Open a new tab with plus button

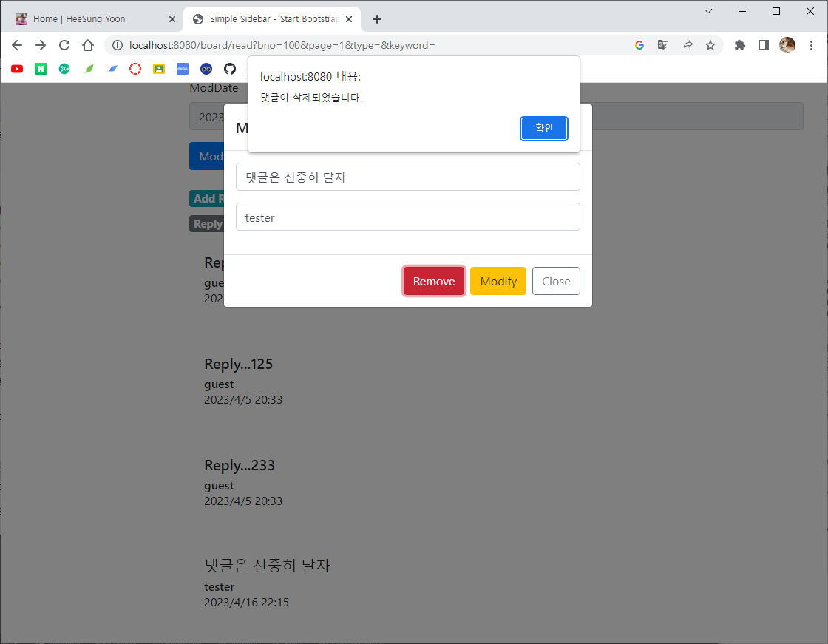click(x=377, y=19)
